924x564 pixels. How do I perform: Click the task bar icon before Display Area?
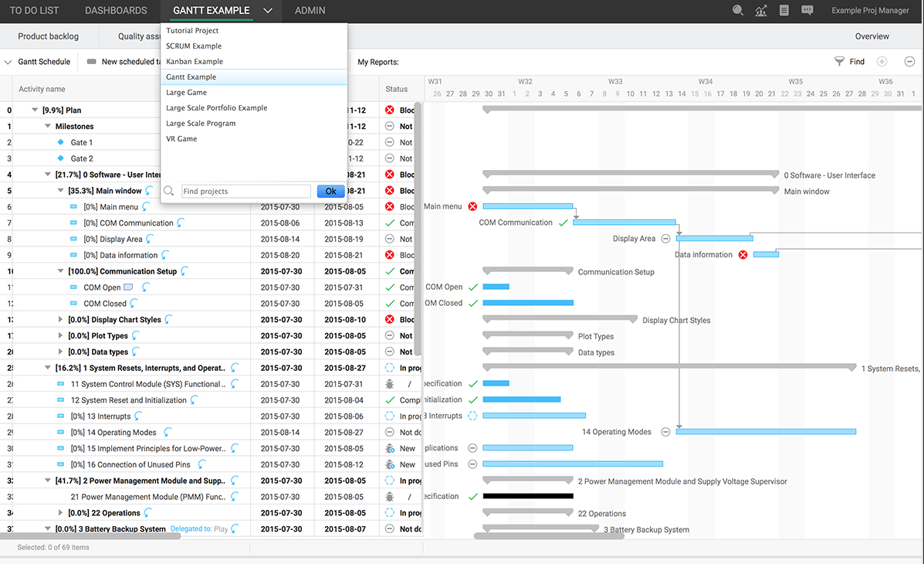pos(73,239)
